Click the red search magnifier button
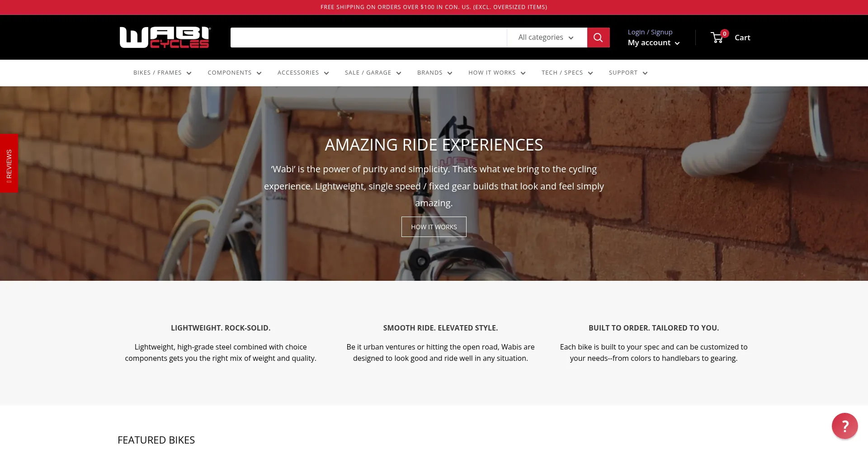Viewport: 868px width, 449px height. tap(598, 38)
